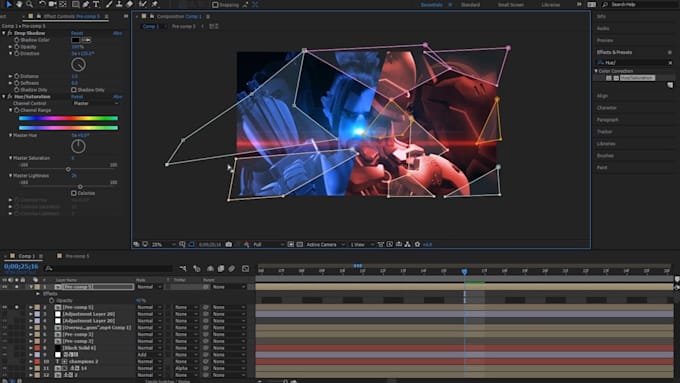The height and width of the screenshot is (383, 680).
Task: Select the Clone Stamp tool
Action: coord(119,4)
